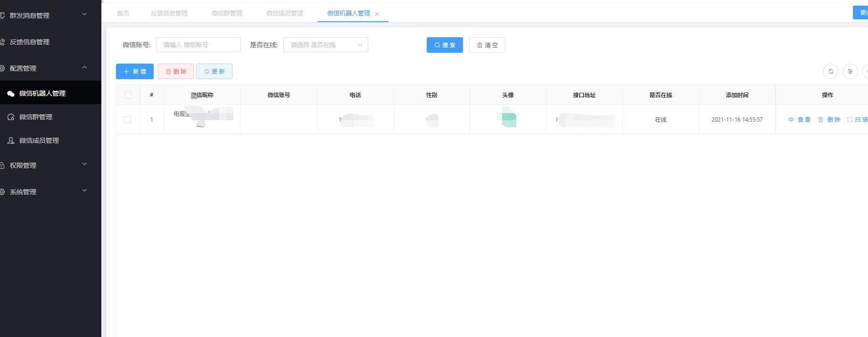Expand the 群发消息管理 chevron

(84, 14)
